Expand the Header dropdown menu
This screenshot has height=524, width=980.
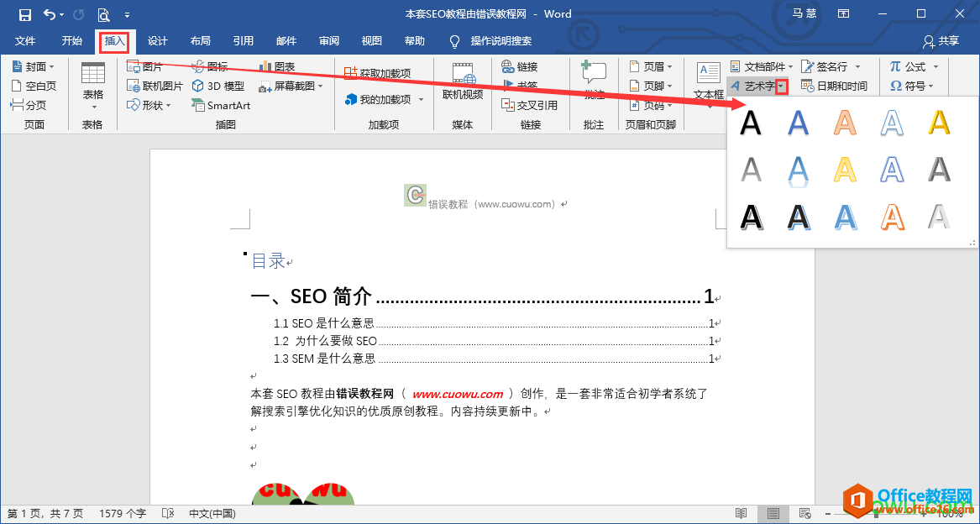[x=651, y=66]
